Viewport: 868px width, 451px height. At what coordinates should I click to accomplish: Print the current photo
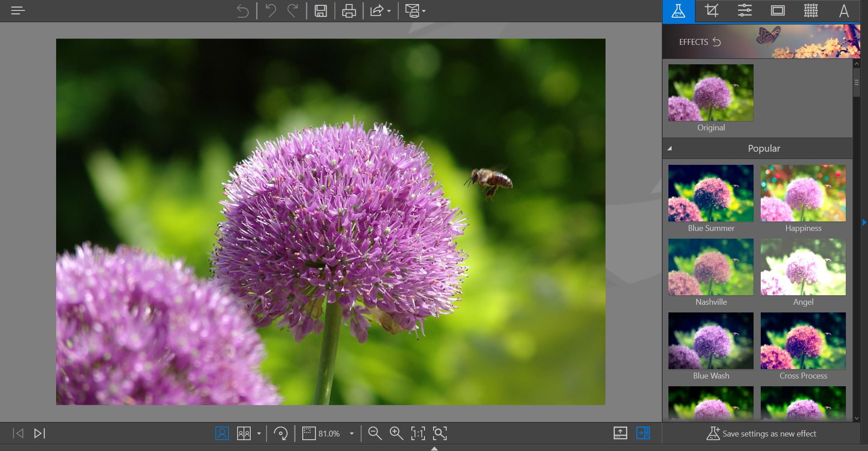[x=348, y=11]
